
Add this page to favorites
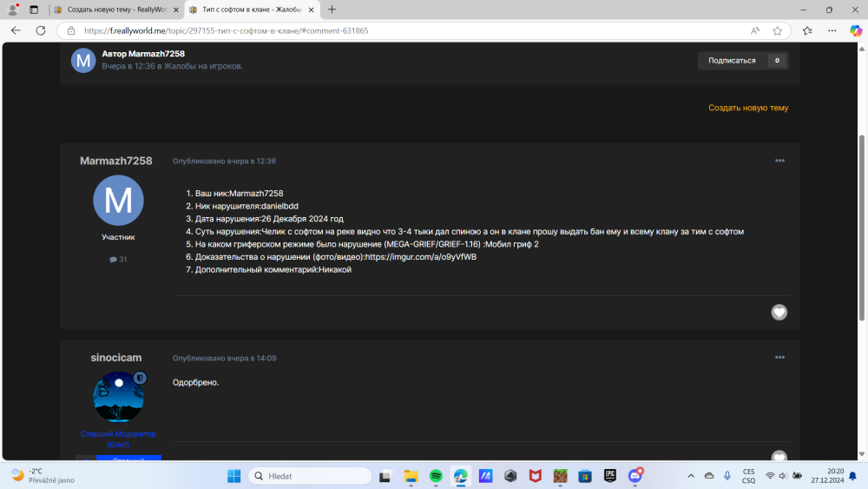click(777, 31)
